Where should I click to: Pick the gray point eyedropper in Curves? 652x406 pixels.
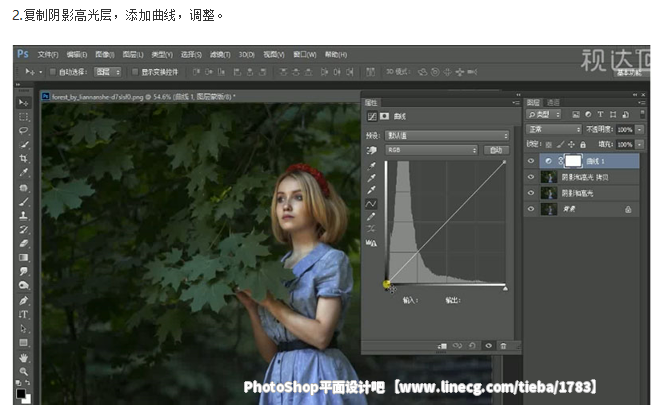click(371, 178)
